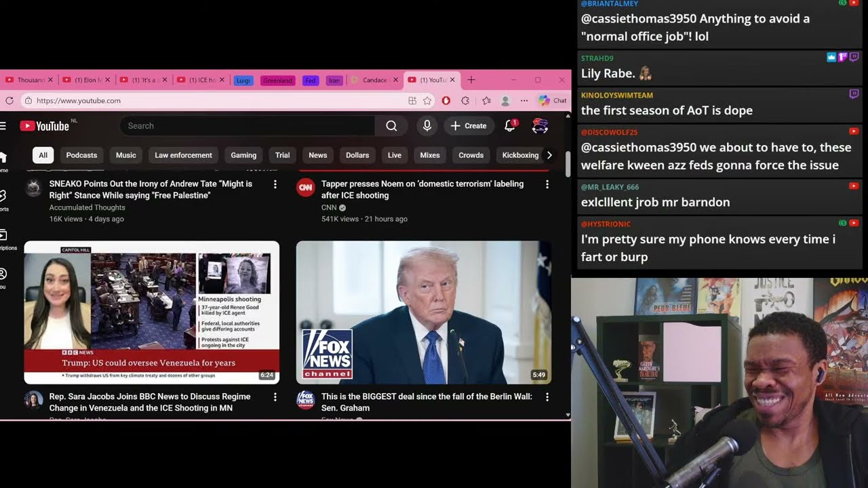Image resolution: width=868 pixels, height=488 pixels.
Task: Filter by the Music chip
Action: [126, 155]
